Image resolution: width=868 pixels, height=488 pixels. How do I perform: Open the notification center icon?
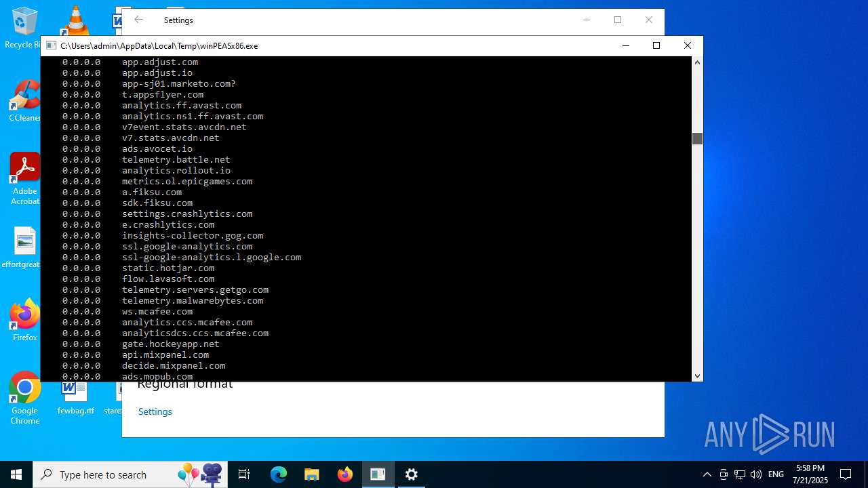(x=846, y=474)
